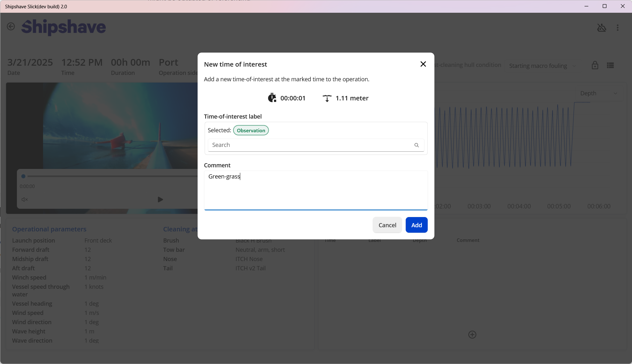The height and width of the screenshot is (364, 632).
Task: Click the cloud offline icon
Action: (x=601, y=28)
